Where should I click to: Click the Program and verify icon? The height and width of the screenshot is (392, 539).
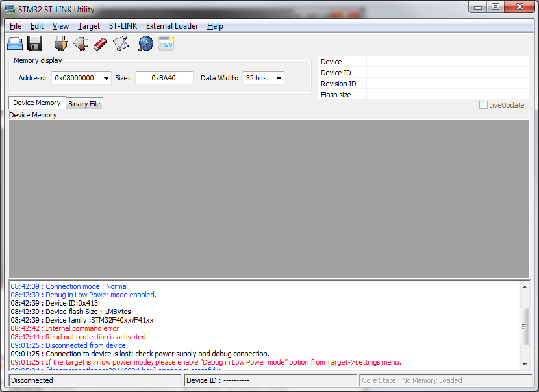121,43
